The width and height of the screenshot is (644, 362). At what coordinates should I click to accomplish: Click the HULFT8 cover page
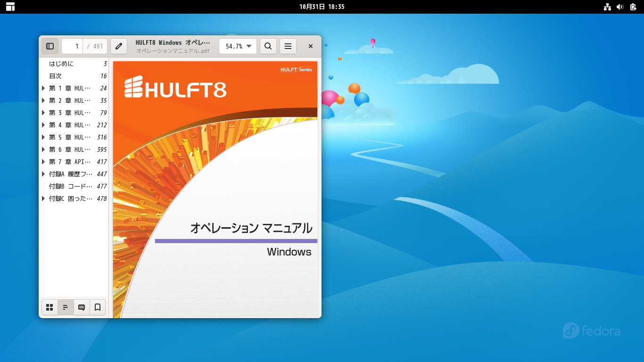[215, 189]
